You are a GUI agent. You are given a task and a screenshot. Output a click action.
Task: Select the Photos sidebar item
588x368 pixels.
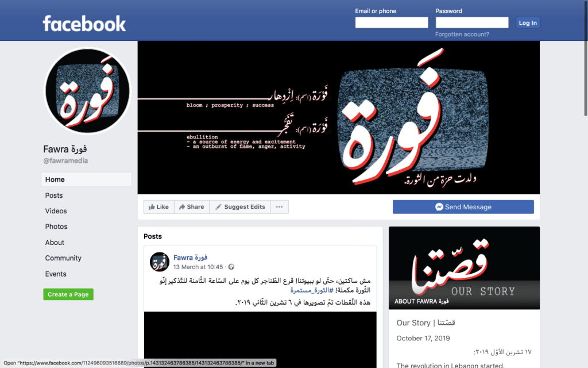[x=56, y=227]
